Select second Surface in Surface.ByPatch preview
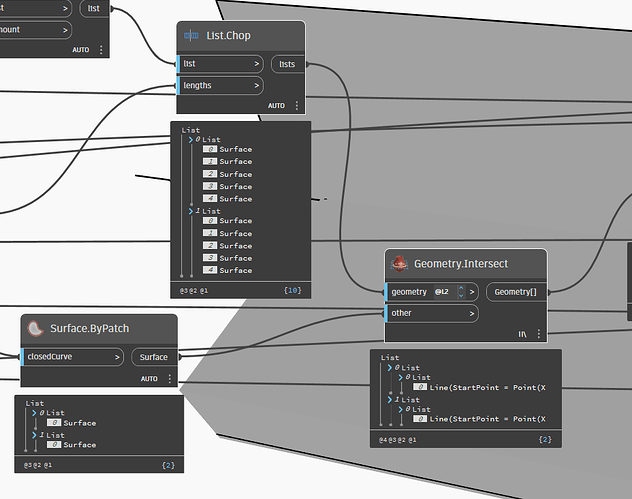The image size is (632, 499). [71, 445]
